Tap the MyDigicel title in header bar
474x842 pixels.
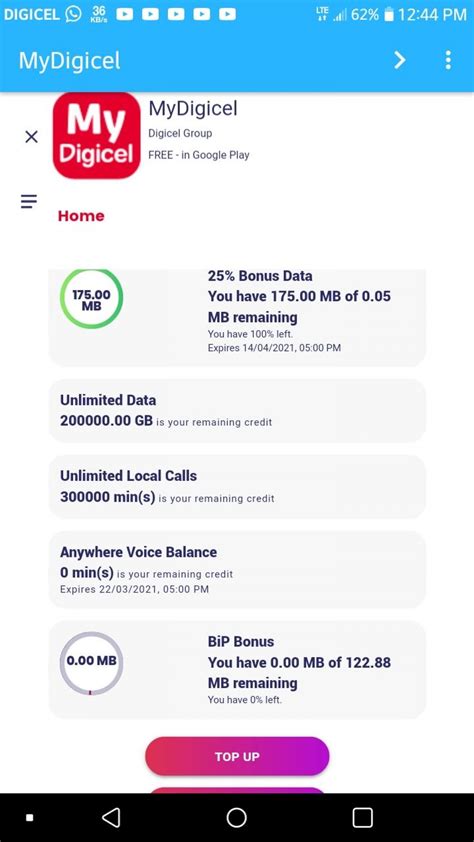pyautogui.click(x=69, y=61)
